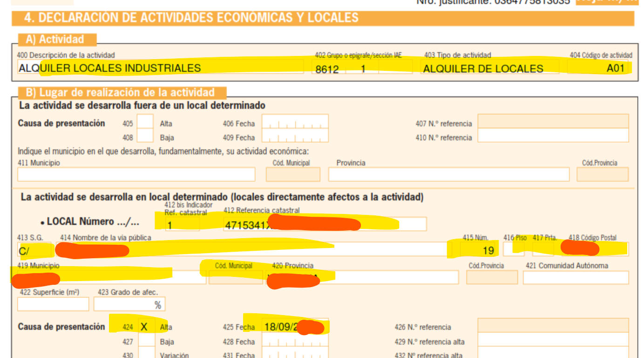
Task: Click Cód.Provincia box beside 420 Provincia
Action: point(492,277)
